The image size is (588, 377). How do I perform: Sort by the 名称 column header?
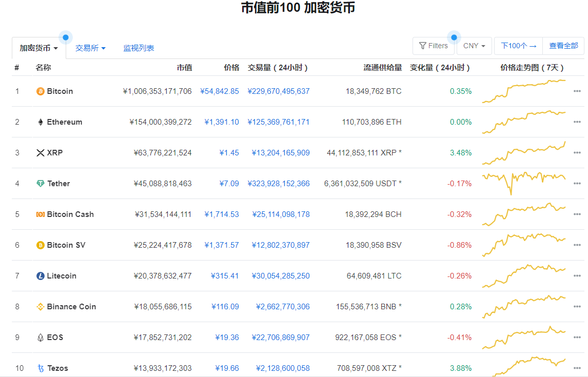tap(43, 68)
